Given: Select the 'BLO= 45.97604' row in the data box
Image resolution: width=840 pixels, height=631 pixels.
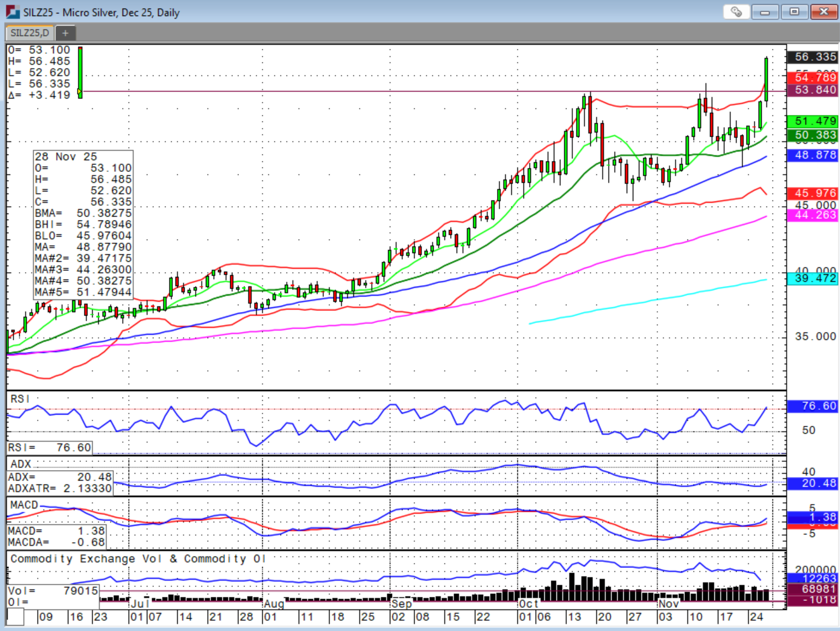Looking at the screenshot, I should click(x=83, y=236).
